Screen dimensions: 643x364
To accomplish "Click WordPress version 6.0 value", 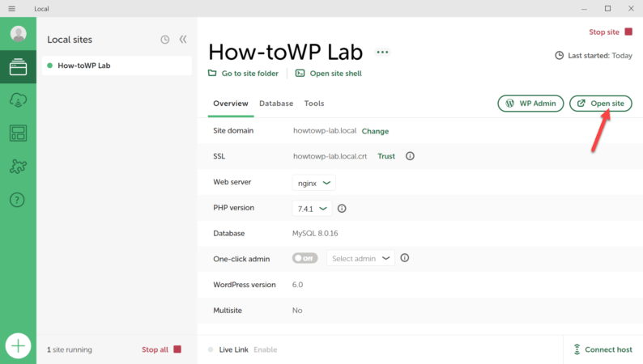I will click(x=297, y=285).
